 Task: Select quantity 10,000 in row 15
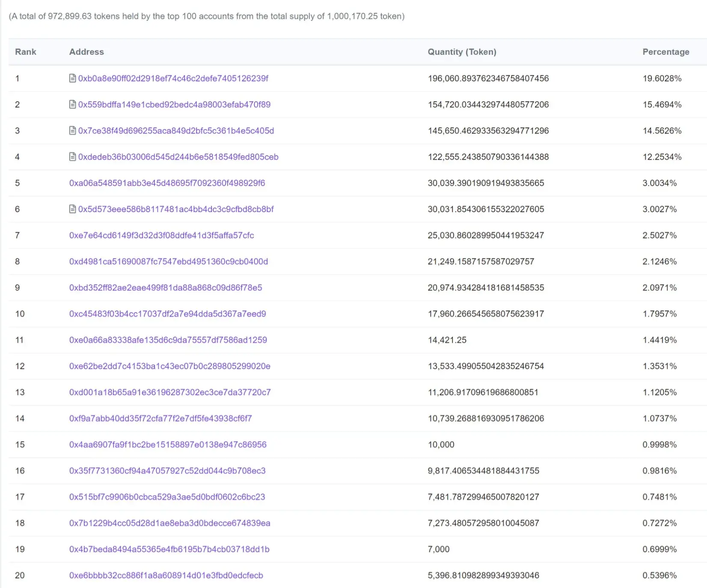tap(441, 444)
